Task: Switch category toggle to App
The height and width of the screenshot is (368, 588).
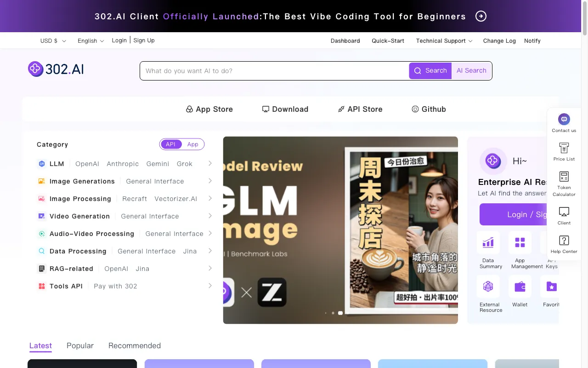Action: tap(193, 144)
